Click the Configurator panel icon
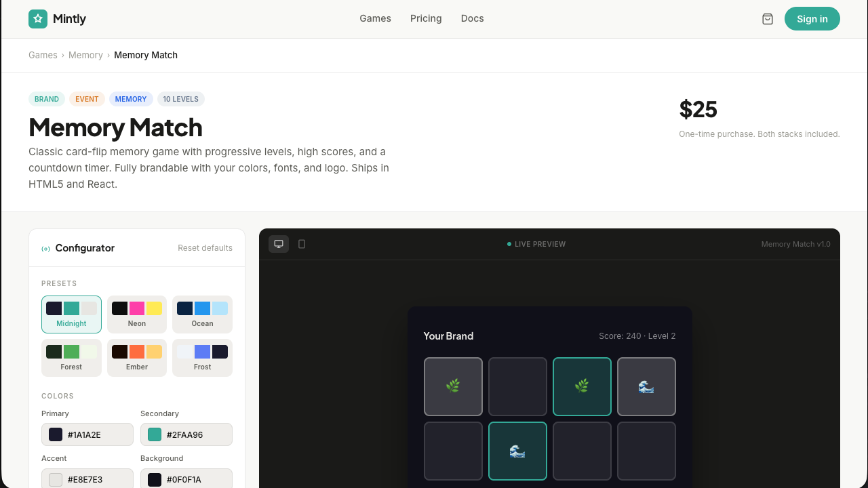Image resolution: width=868 pixels, height=488 pixels. coord(46,249)
